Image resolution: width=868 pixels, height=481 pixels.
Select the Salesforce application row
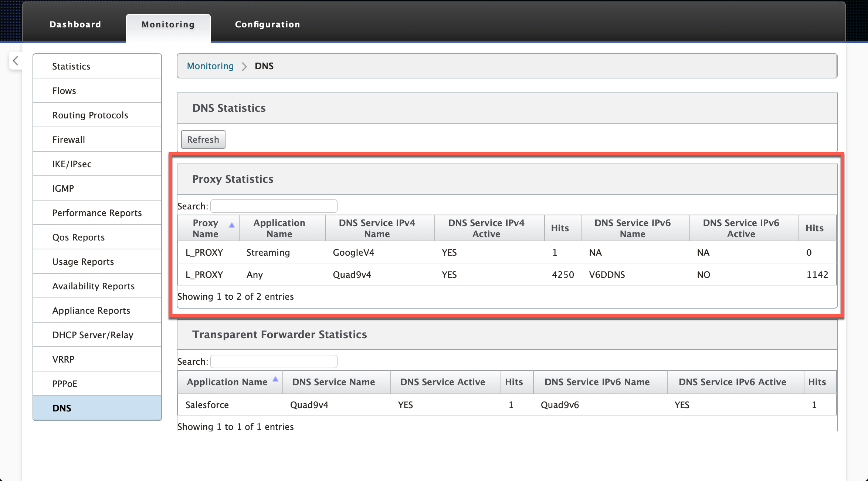[507, 405]
